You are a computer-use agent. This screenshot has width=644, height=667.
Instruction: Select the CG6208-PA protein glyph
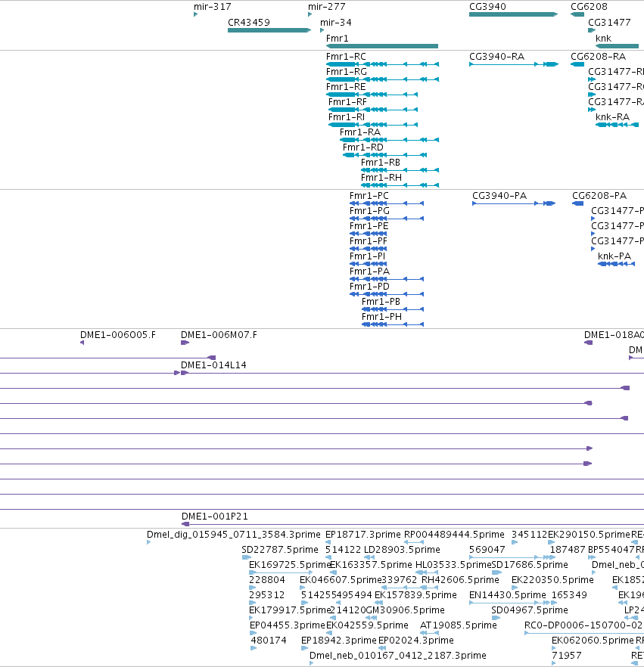[577, 203]
